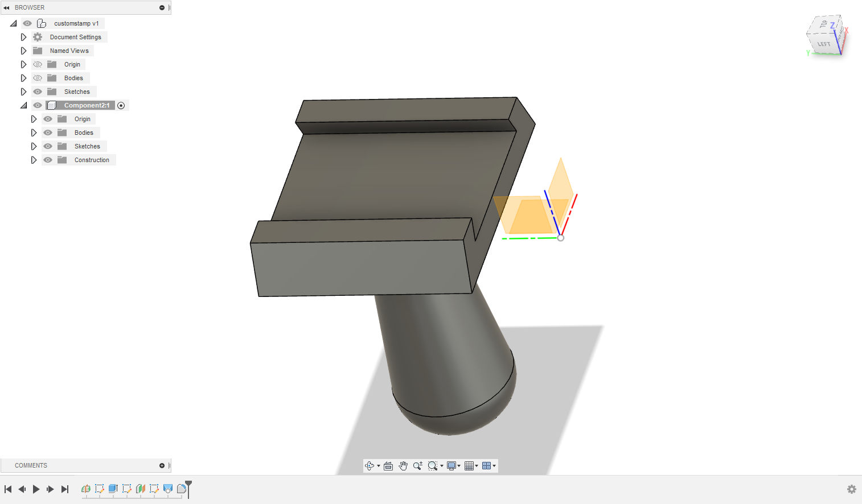Play the timeline

coord(36,489)
